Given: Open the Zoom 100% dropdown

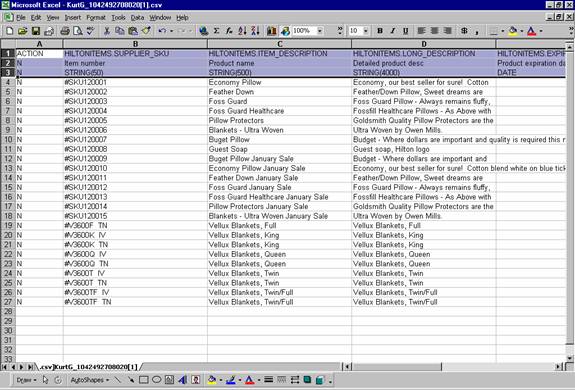Looking at the screenshot, I should click(320, 31).
